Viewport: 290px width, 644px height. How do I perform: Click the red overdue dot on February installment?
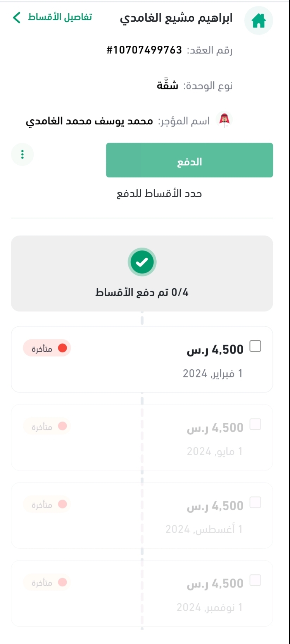[62, 348]
